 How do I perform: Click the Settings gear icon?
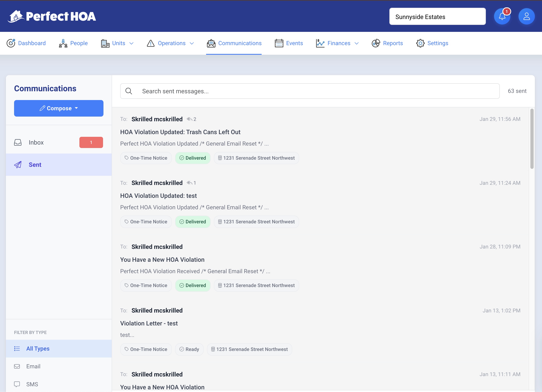[420, 43]
